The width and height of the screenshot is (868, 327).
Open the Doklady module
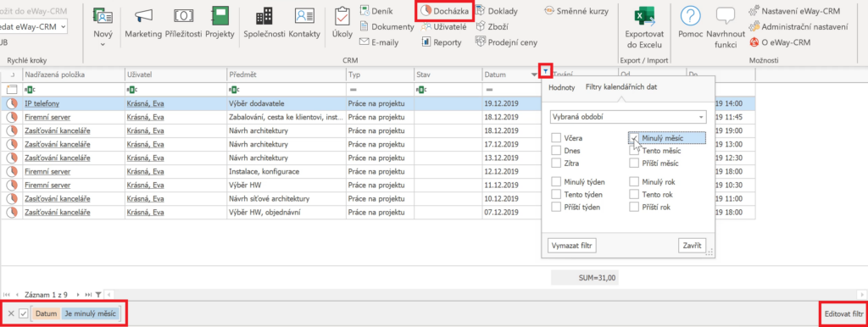point(497,11)
